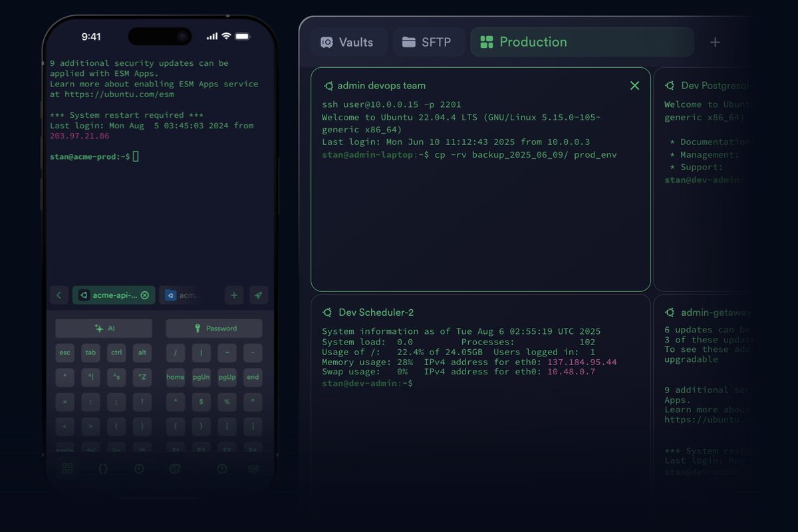The width and height of the screenshot is (798, 532).
Task: Switch to the SFTP tab
Action: (x=428, y=43)
